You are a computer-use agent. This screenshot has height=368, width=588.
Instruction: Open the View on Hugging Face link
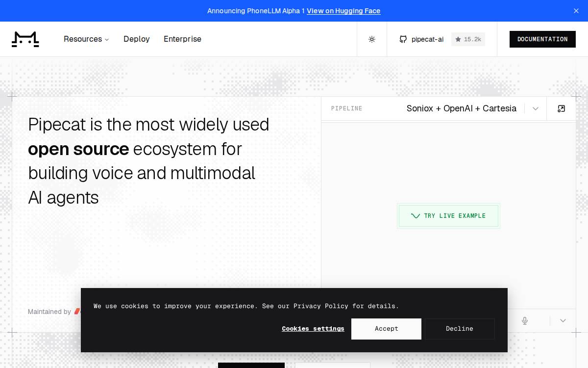[343, 11]
